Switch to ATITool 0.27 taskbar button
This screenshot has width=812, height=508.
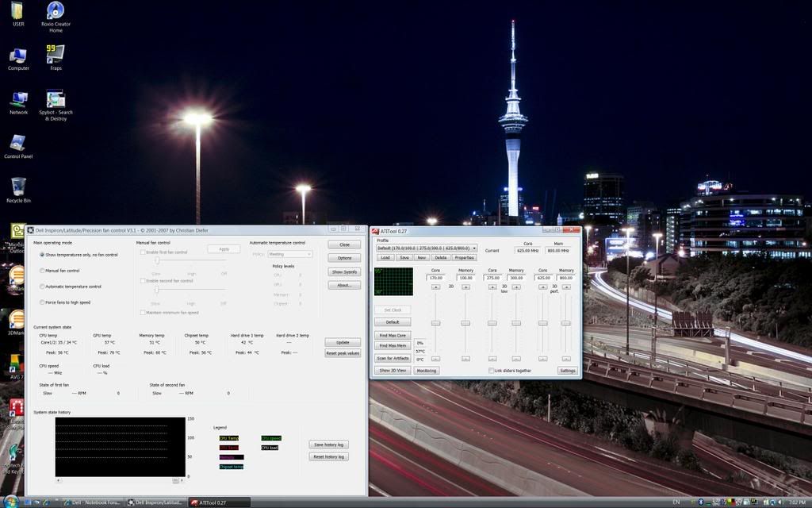coord(219,502)
